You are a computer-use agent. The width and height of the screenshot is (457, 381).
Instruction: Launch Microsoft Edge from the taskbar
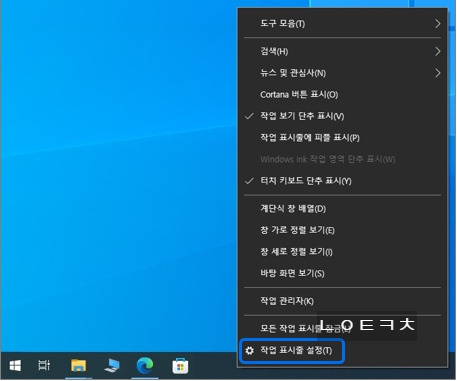point(145,365)
